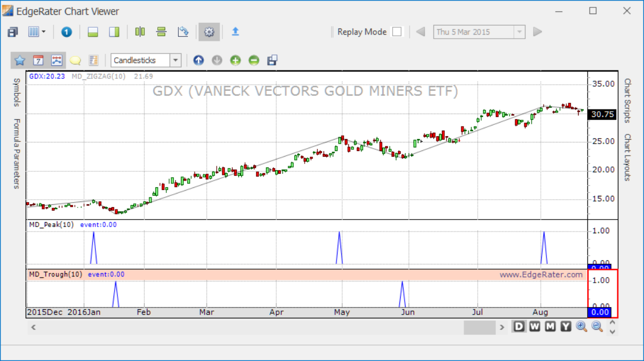Select the MD_Trough(10) pane label

56,274
